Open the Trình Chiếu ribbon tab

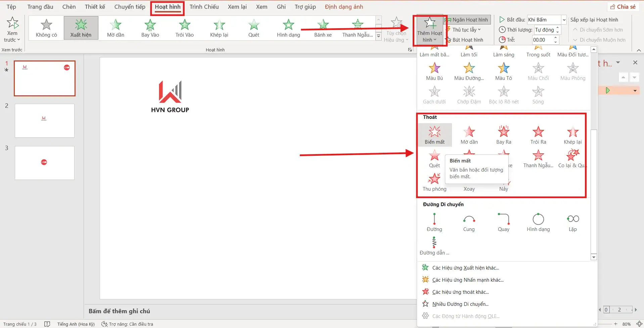204,7
